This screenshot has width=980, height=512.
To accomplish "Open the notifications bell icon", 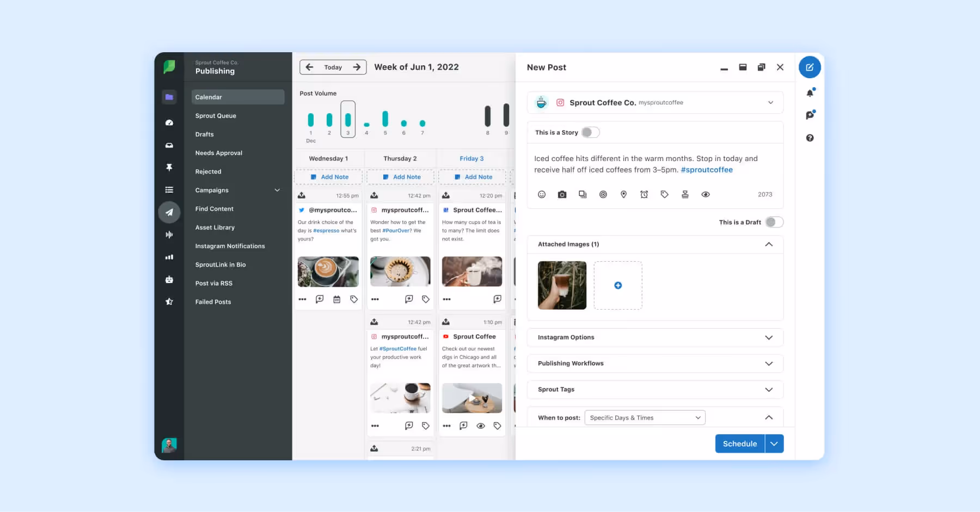I will pyautogui.click(x=810, y=93).
